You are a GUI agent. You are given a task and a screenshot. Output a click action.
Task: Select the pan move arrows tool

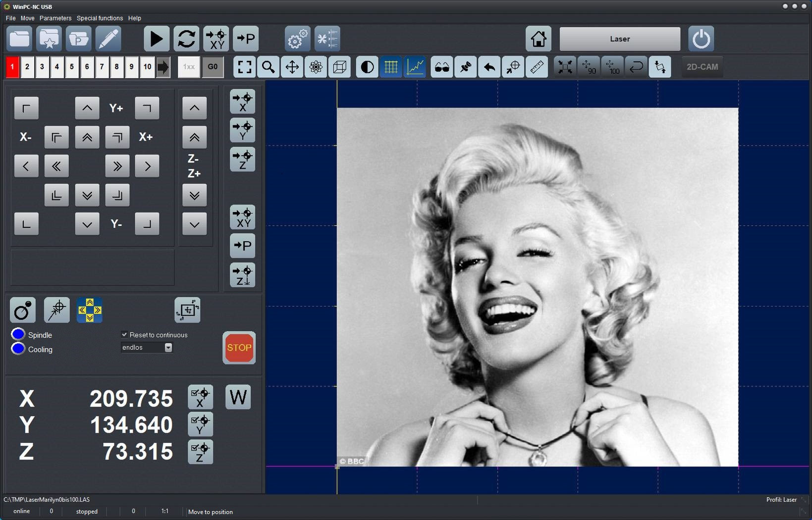(292, 67)
